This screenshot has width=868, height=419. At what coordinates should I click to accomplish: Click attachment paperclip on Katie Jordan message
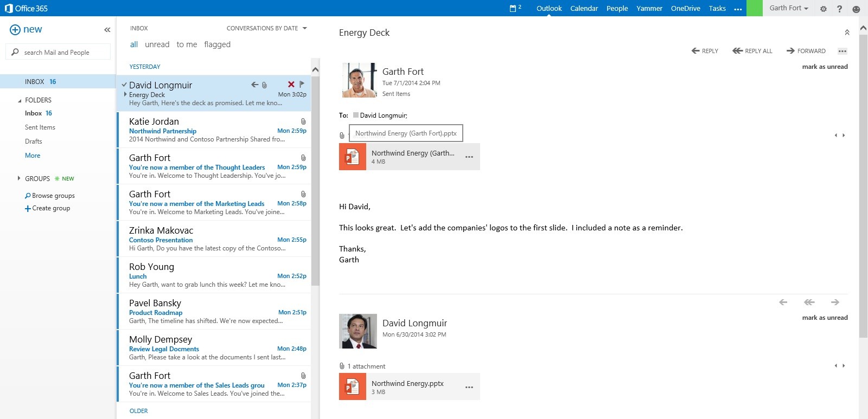(x=303, y=121)
